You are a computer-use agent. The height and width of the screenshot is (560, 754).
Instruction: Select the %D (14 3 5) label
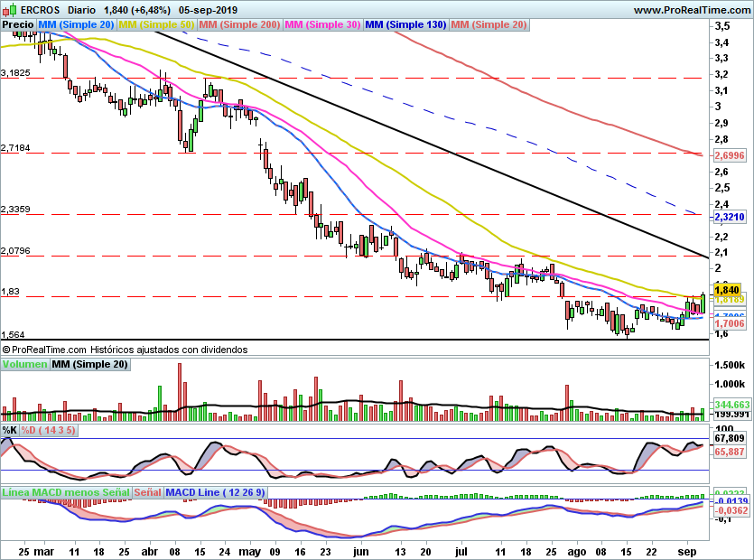(x=49, y=430)
